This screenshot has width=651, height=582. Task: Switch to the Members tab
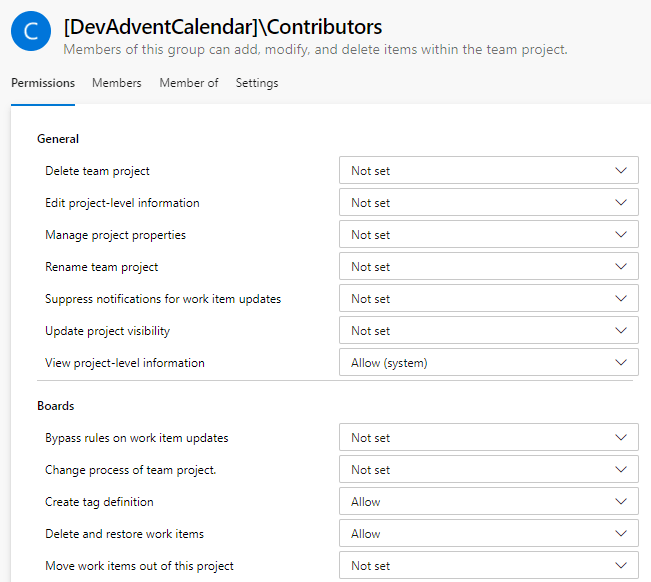coord(116,83)
